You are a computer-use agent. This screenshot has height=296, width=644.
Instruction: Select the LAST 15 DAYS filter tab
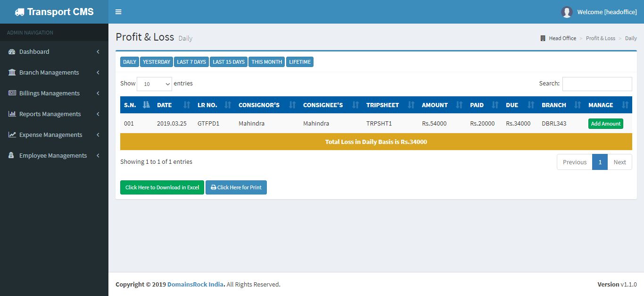pyautogui.click(x=229, y=62)
